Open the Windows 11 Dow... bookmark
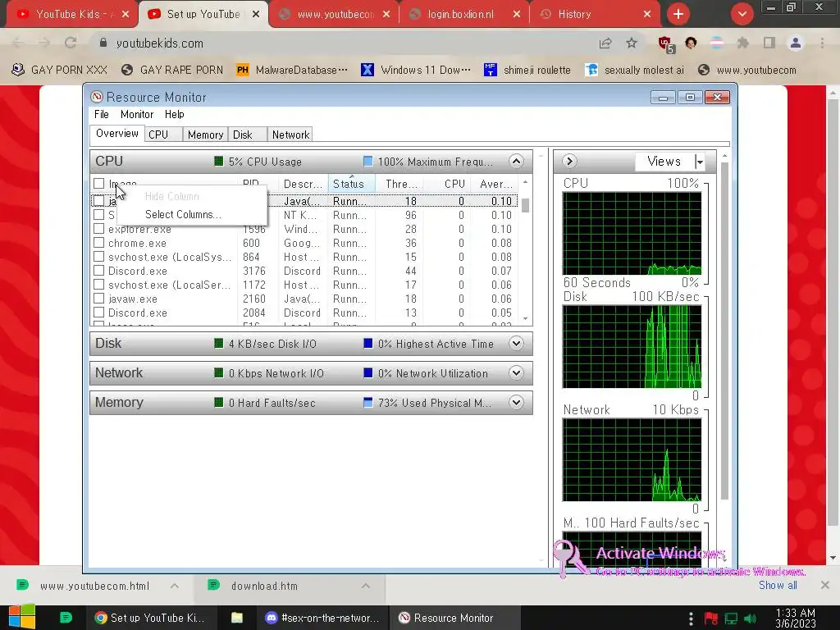Viewport: 840px width, 630px height. 416,70
